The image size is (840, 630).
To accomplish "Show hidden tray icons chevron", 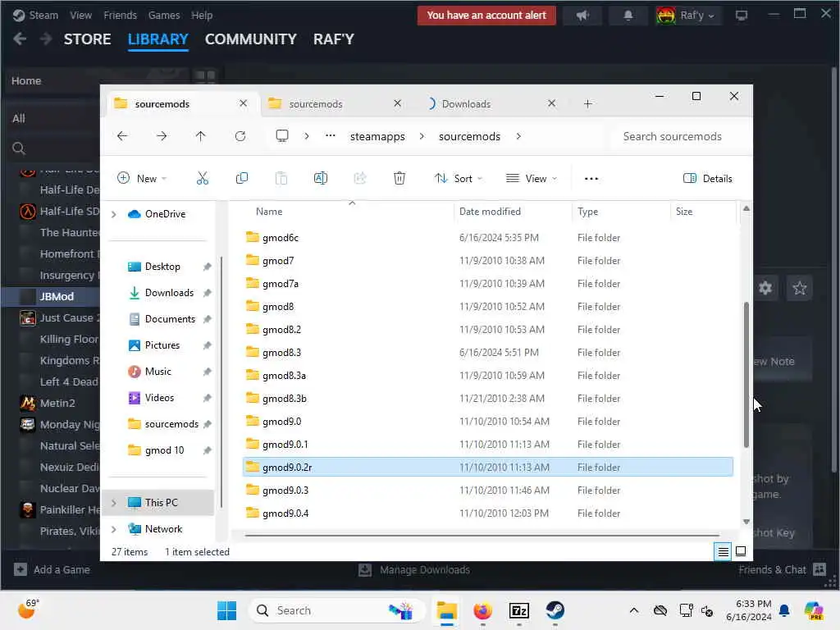I will [634, 610].
